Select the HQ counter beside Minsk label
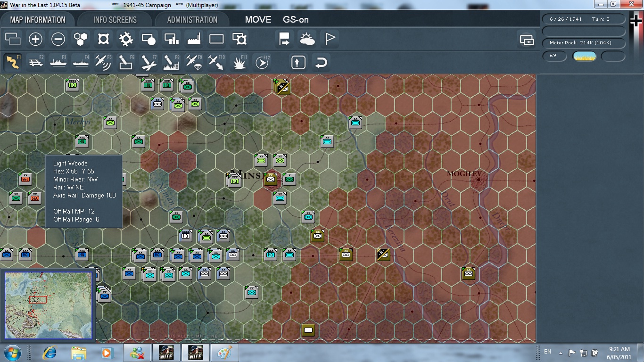644x362 pixels. pyautogui.click(x=234, y=180)
